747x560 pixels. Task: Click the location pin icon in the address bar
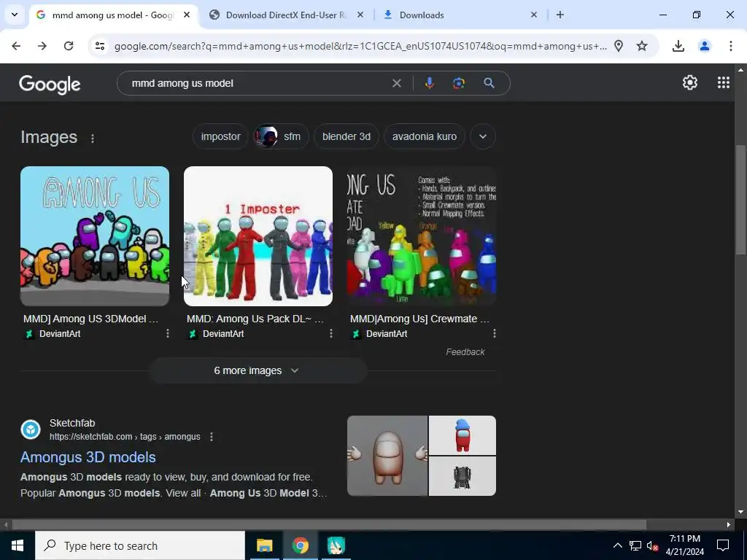pos(619,46)
